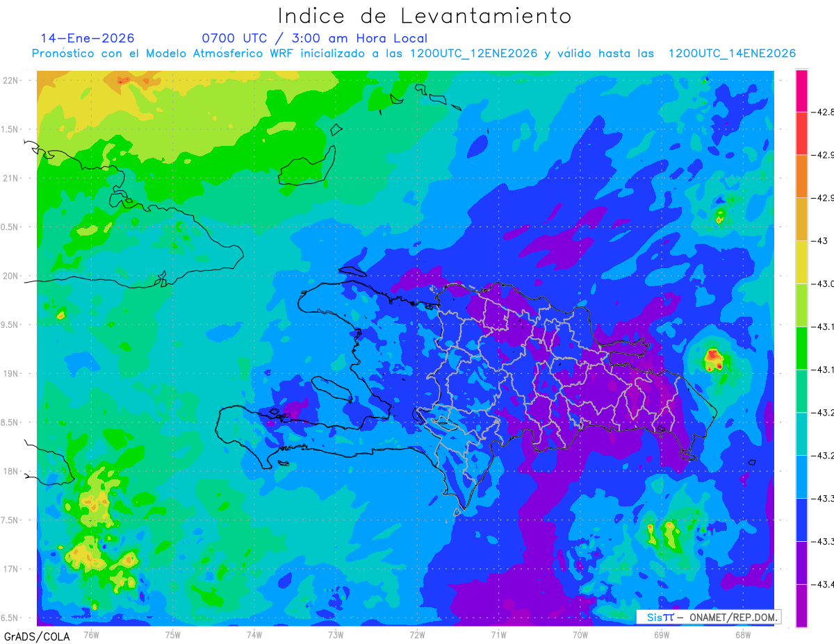Click the '73W' longitude label
The height and width of the screenshot is (644, 834).
tap(336, 634)
